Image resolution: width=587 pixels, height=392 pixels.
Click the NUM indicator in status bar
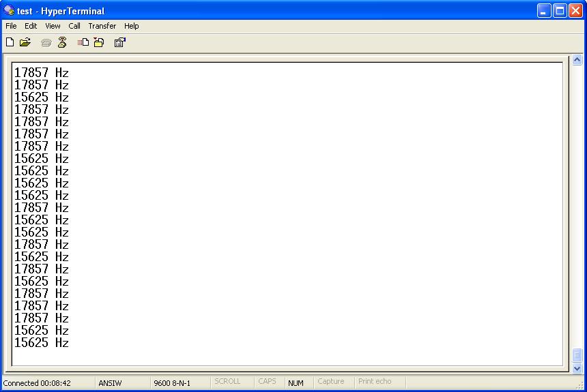(x=296, y=383)
